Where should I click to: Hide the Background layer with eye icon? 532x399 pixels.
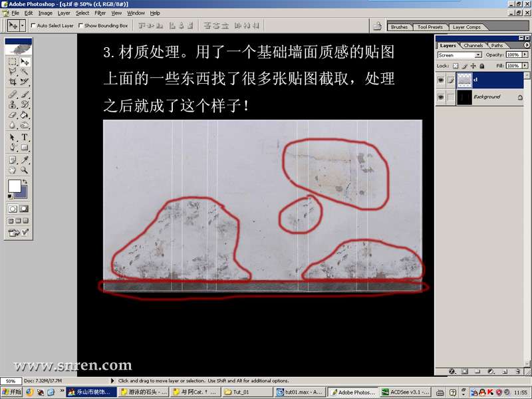click(x=441, y=97)
